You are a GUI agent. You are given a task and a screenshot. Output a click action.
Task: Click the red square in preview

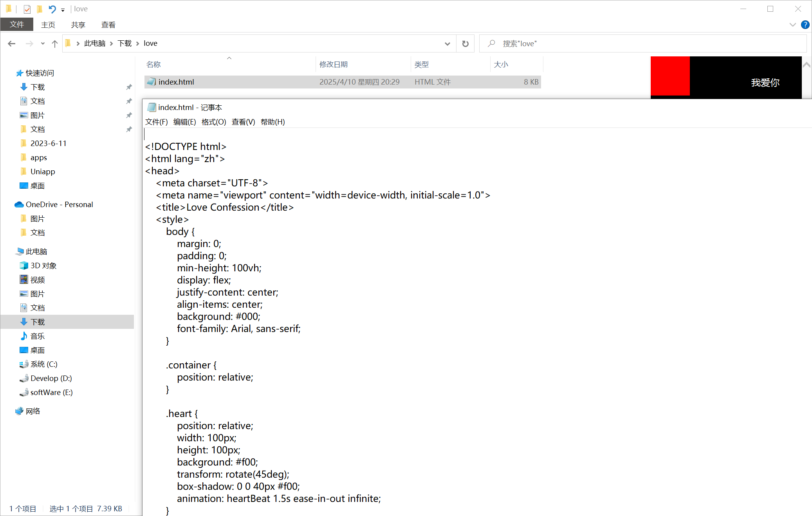pyautogui.click(x=670, y=76)
